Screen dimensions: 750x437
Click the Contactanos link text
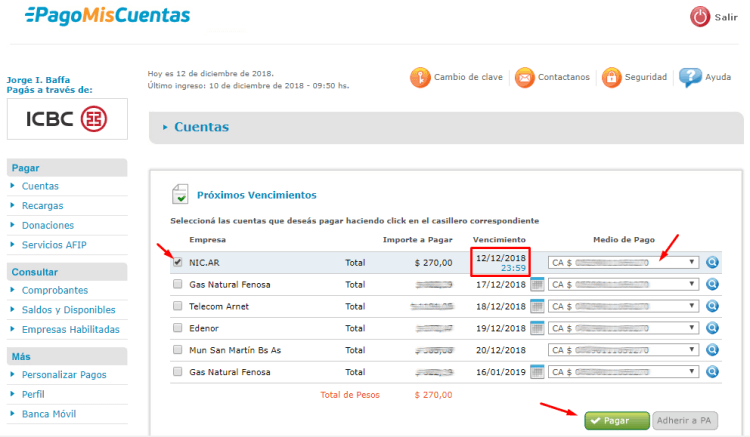coord(563,77)
